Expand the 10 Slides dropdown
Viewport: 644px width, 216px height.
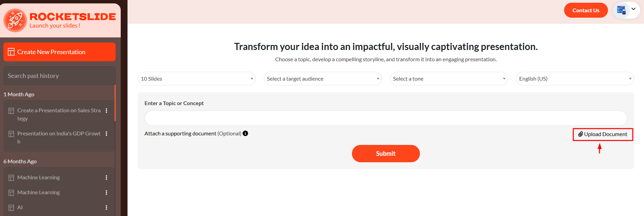click(197, 79)
